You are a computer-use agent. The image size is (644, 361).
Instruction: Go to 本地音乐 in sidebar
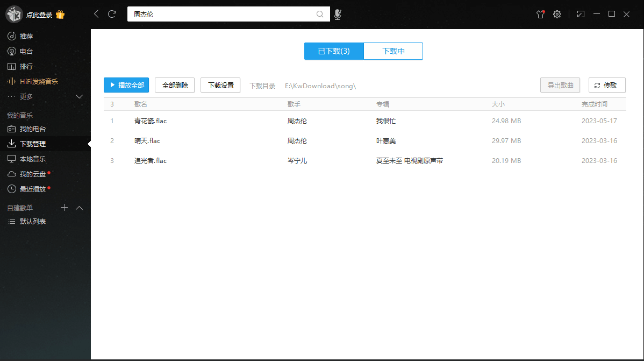click(32, 159)
